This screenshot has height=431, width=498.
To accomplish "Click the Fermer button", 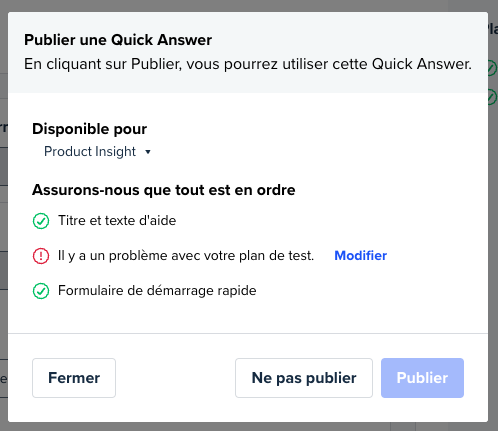I will (74, 378).
